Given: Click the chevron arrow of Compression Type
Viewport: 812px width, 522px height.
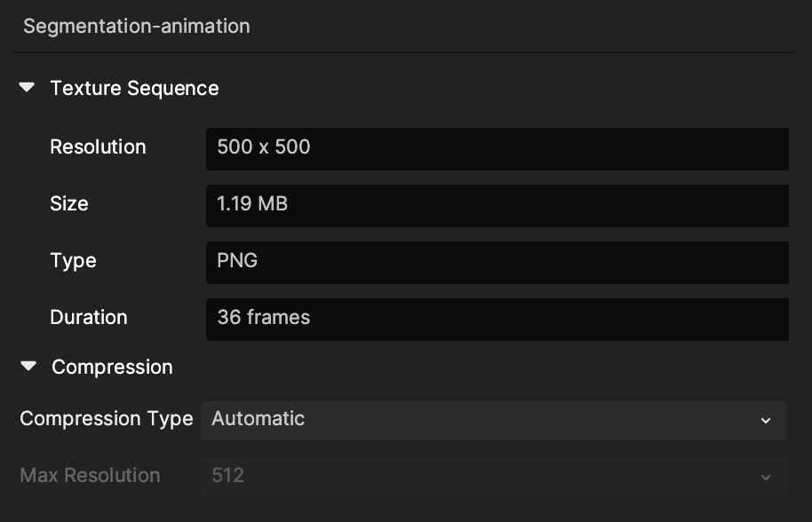Looking at the screenshot, I should pyautogui.click(x=766, y=421).
